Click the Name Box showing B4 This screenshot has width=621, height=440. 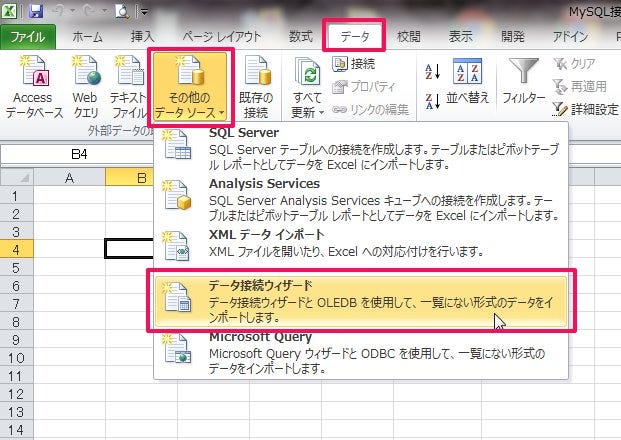78,154
